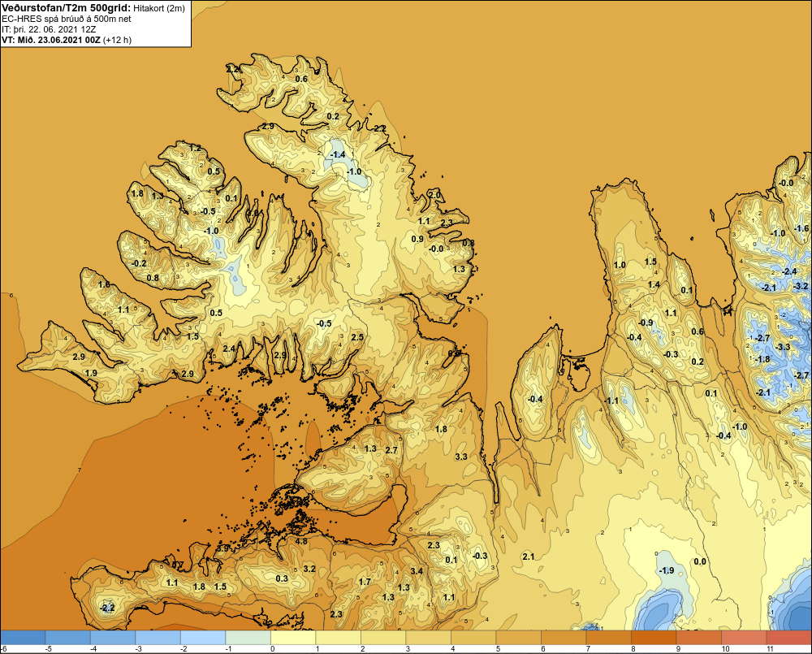Screen dimensions: 812x654
Task: Click the '2.0' temperature value
Action: click(435, 195)
